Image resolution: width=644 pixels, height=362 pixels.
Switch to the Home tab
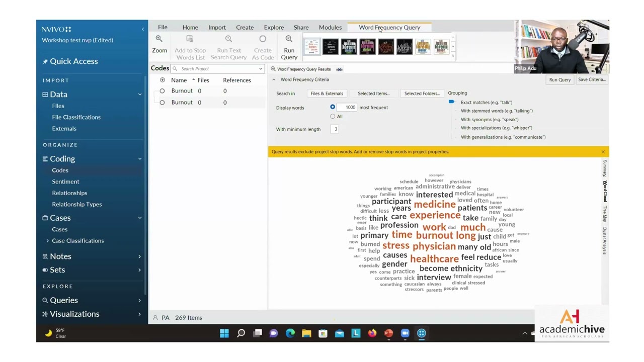pyautogui.click(x=190, y=27)
